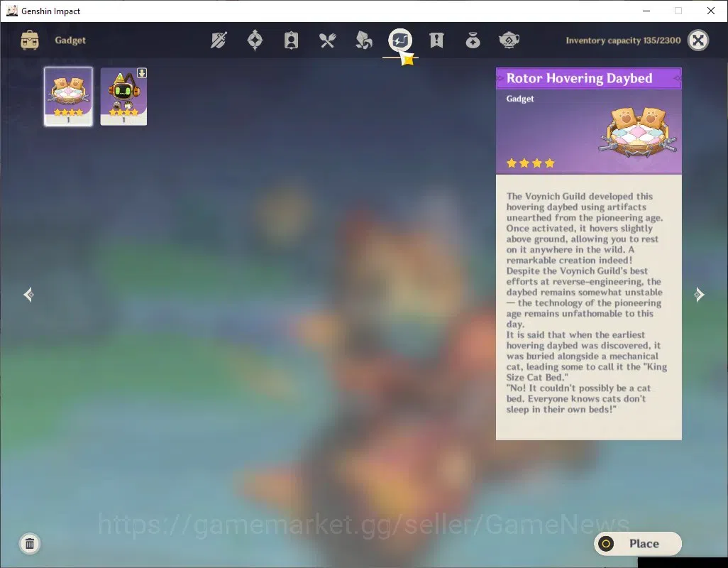Select the Rotor Hovering Daybed item
This screenshot has height=568, width=728.
(x=68, y=97)
